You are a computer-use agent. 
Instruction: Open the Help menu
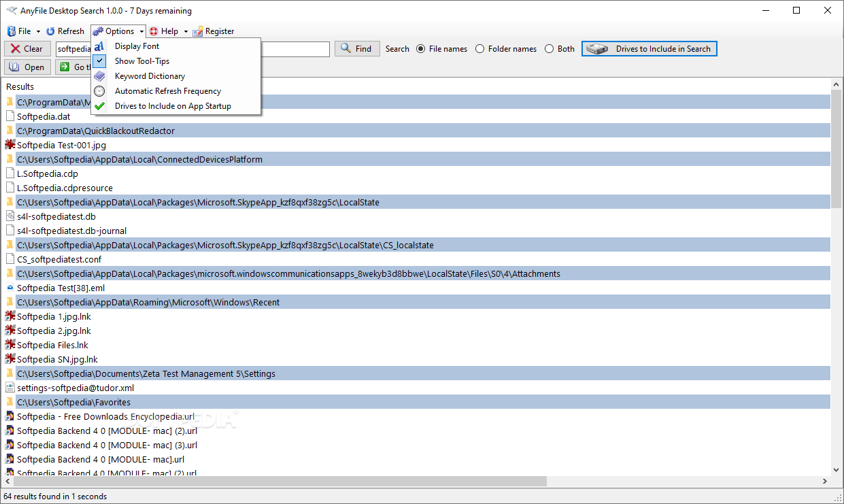click(164, 31)
